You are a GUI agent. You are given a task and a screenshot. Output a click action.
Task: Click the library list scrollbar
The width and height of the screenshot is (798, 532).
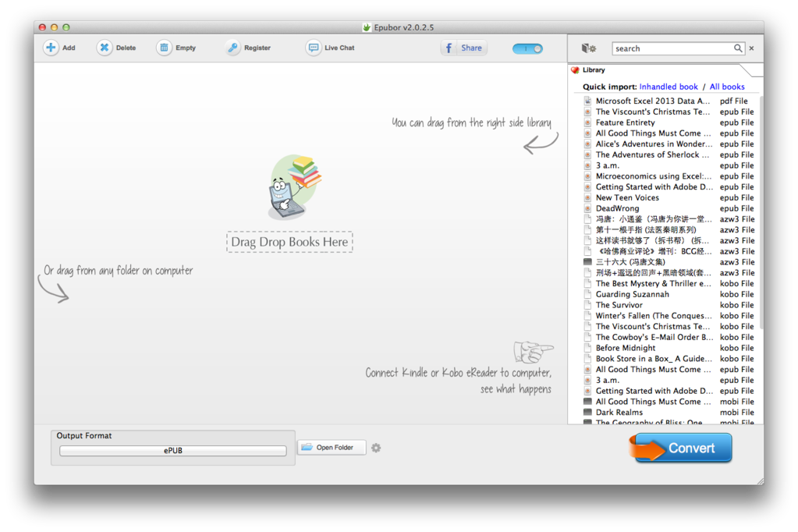(x=761, y=211)
